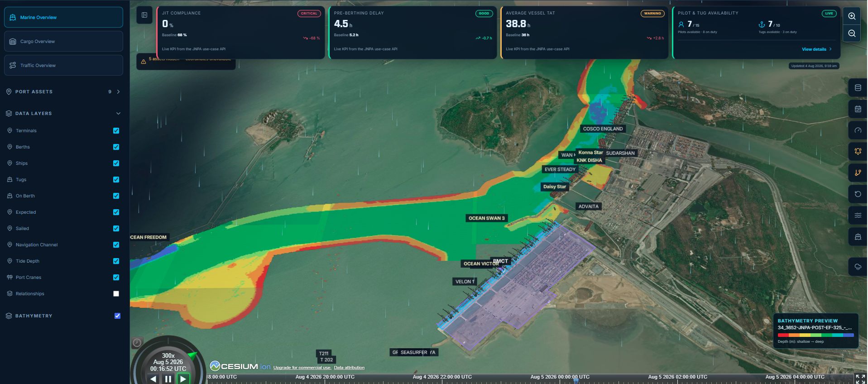Image resolution: width=868 pixels, height=384 pixels.
Task: Select the ADVAITA vessel label
Action: (x=589, y=206)
